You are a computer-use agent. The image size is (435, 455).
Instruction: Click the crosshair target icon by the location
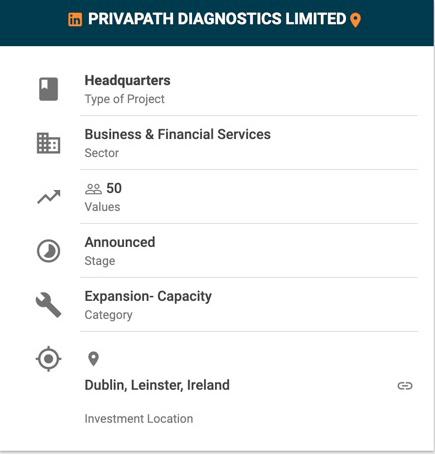pyautogui.click(x=49, y=359)
